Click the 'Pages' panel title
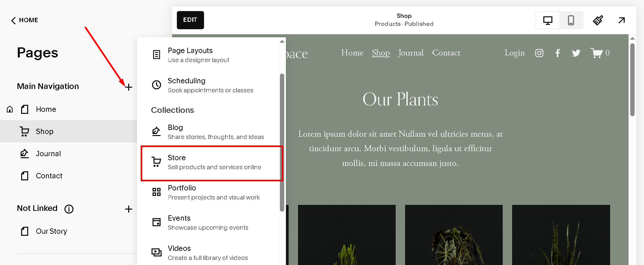 (38, 53)
